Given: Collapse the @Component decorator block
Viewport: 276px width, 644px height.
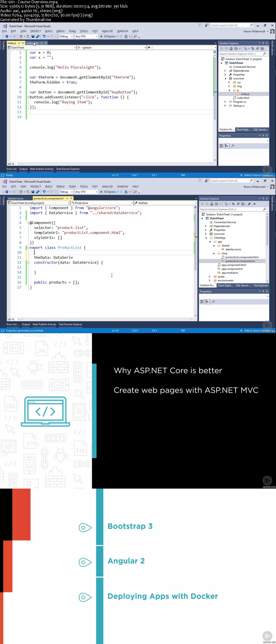Looking at the screenshot, I should point(28,223).
